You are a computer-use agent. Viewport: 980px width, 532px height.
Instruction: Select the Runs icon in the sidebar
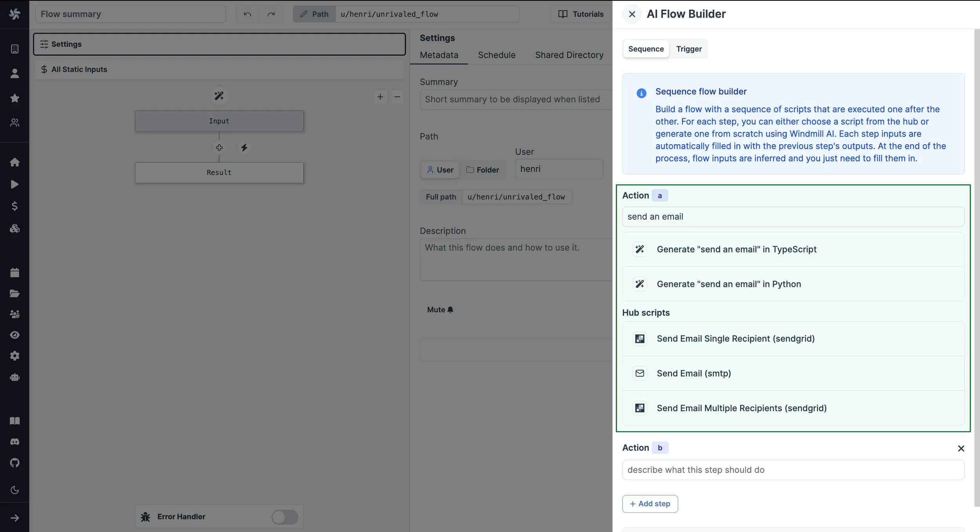tap(15, 184)
